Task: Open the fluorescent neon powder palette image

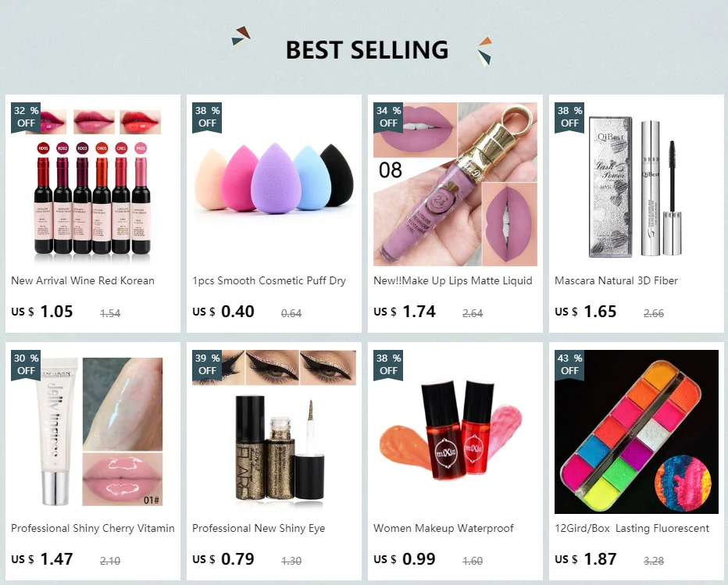Action: click(x=637, y=432)
